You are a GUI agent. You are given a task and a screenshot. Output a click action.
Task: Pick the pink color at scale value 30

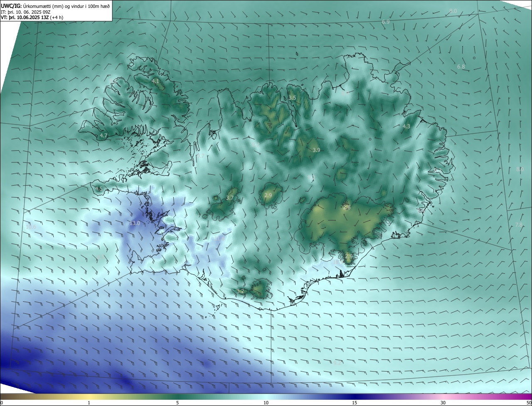click(x=443, y=396)
